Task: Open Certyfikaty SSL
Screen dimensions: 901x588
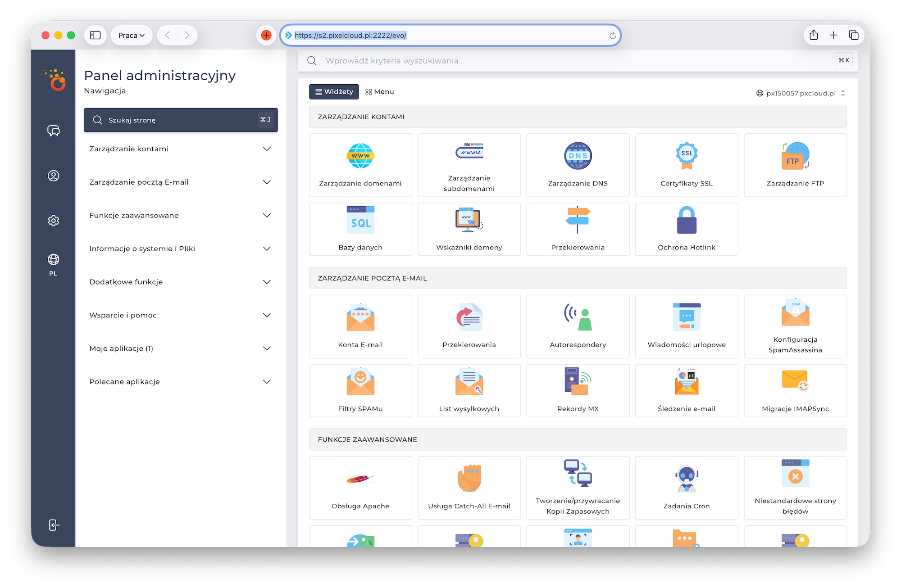Action: click(x=686, y=165)
